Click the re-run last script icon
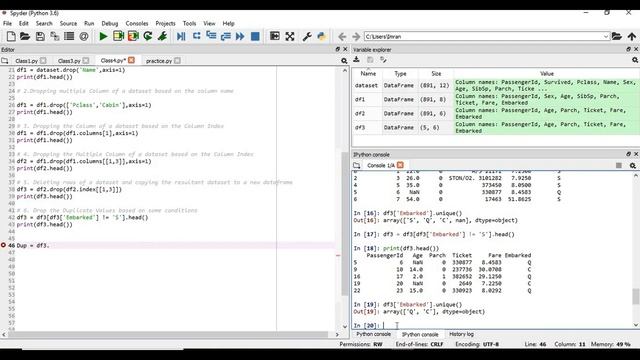This screenshot has height=360, width=640. [x=148, y=36]
